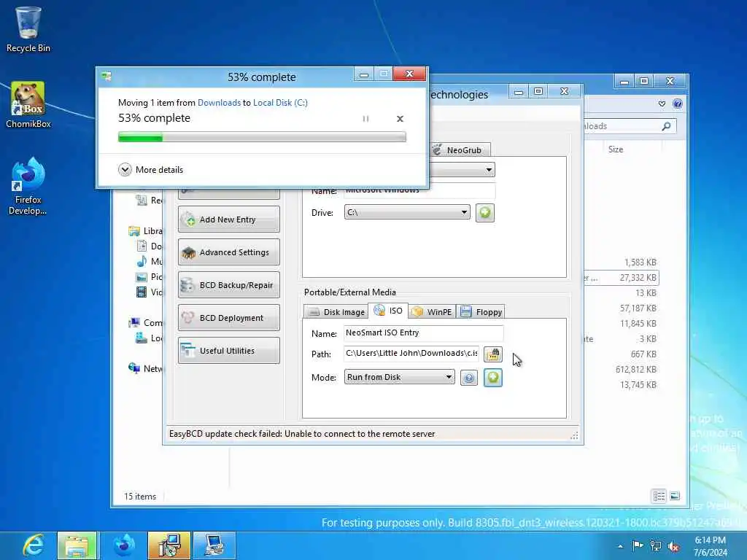Click the browse icon next to Path
Viewport: 747px width, 560px height.
(x=493, y=354)
